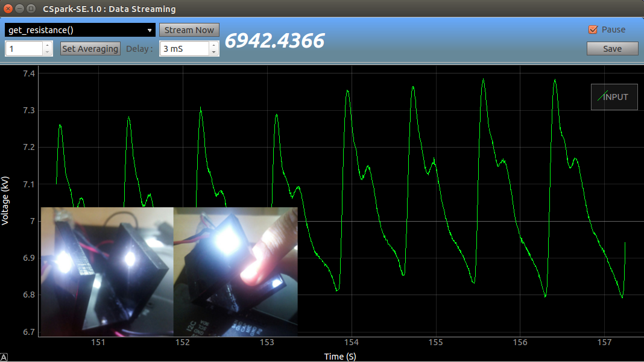
Task: Toggle the Pause checkbox
Action: (x=593, y=30)
